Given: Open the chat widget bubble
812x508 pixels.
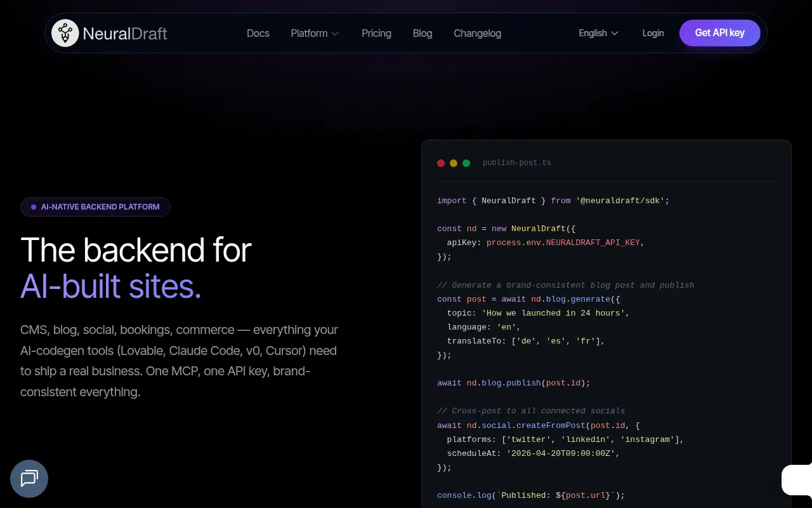Looking at the screenshot, I should [29, 478].
